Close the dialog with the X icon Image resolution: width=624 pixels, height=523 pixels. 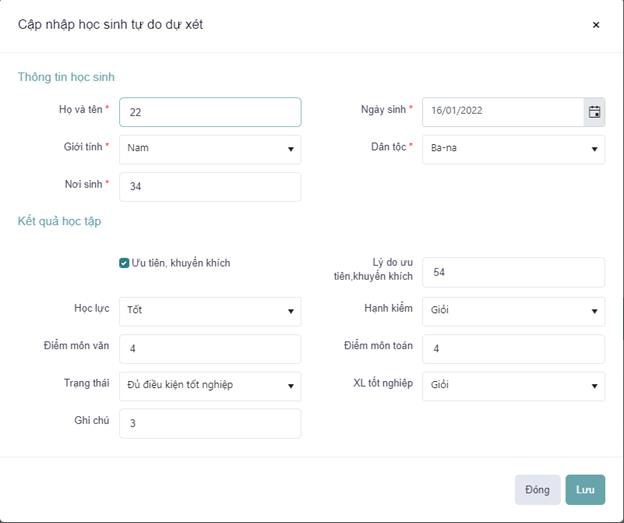(x=596, y=25)
